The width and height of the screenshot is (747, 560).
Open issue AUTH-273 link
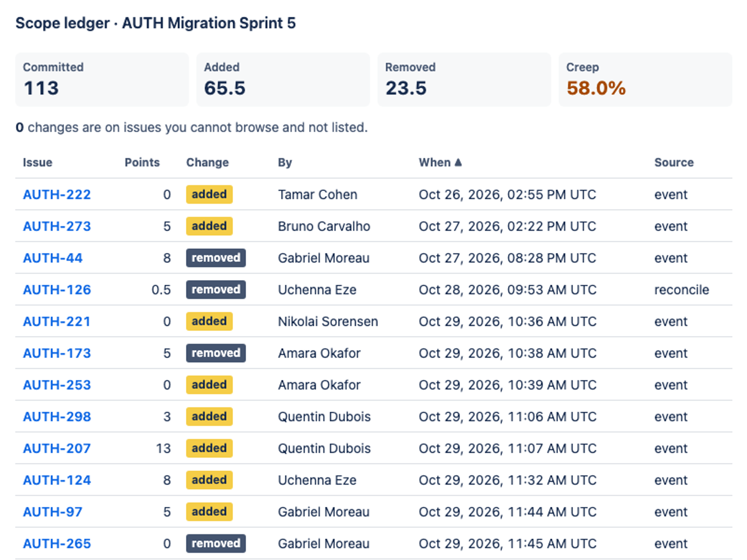pyautogui.click(x=57, y=226)
